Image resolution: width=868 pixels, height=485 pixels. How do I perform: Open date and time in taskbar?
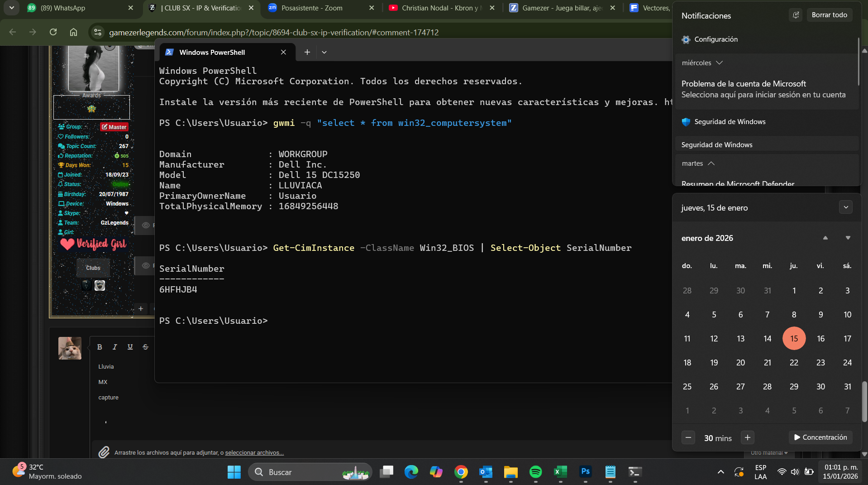[840, 472]
